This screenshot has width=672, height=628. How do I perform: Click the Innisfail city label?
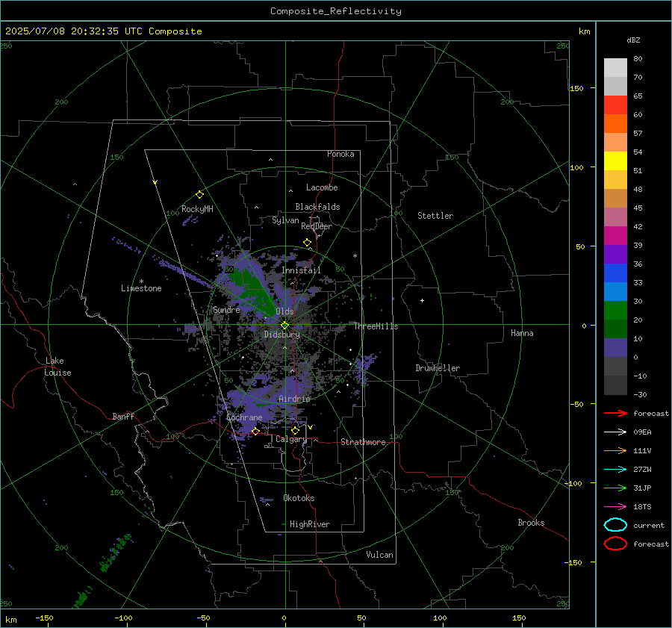tap(302, 270)
